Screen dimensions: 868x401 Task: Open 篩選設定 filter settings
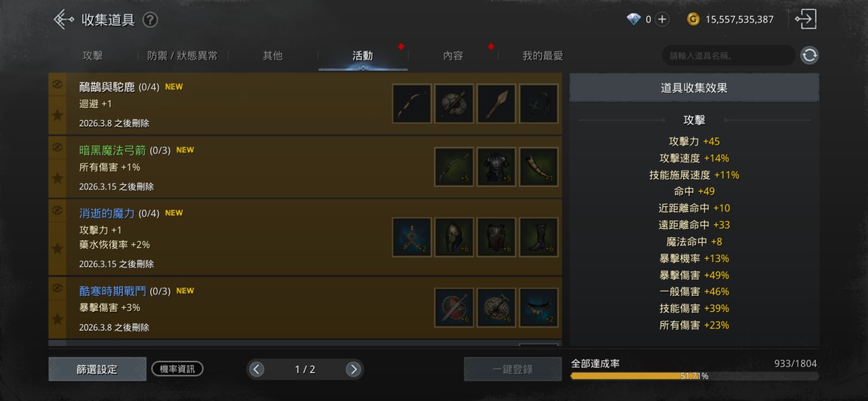tap(97, 369)
